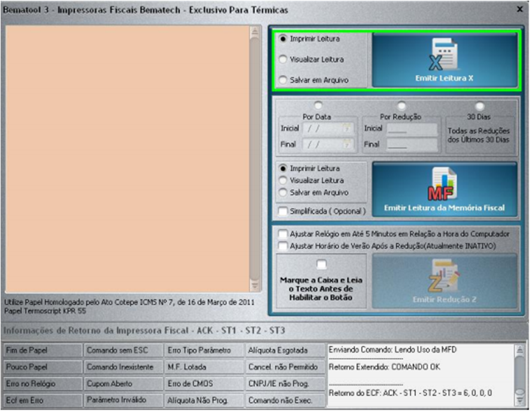Open calendar picker of Inicial date field
Screen dimensions: 532x412
[347, 129]
